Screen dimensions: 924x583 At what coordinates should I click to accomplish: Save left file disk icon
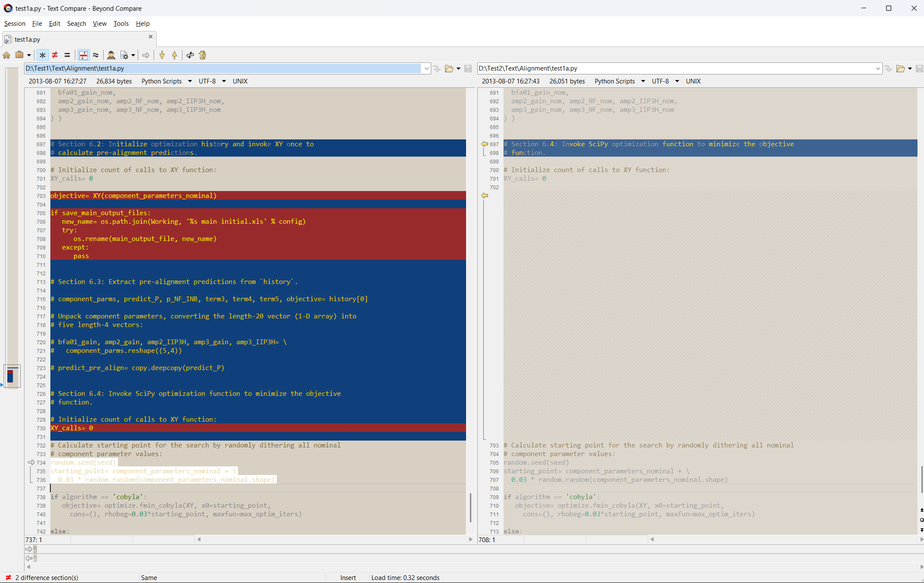pyautogui.click(x=468, y=68)
